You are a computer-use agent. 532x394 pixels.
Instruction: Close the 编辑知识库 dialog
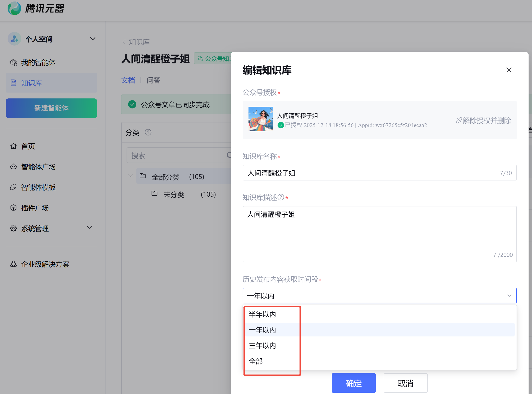[x=509, y=70]
